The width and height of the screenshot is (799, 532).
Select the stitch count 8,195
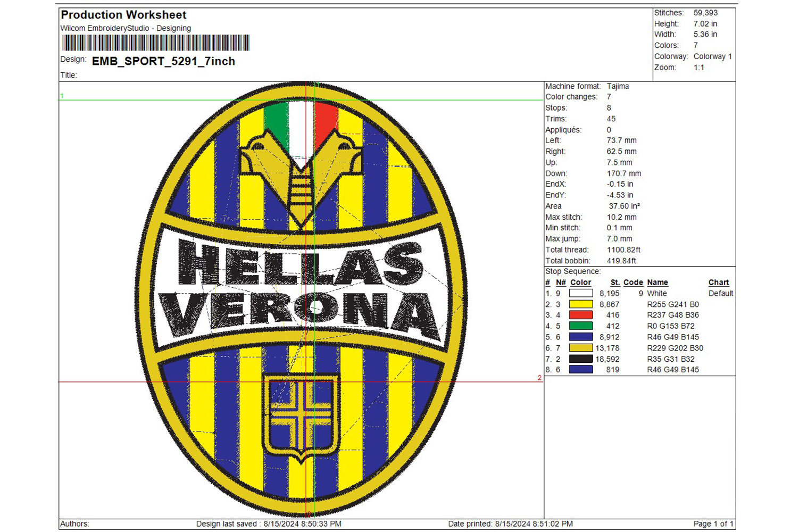609,293
